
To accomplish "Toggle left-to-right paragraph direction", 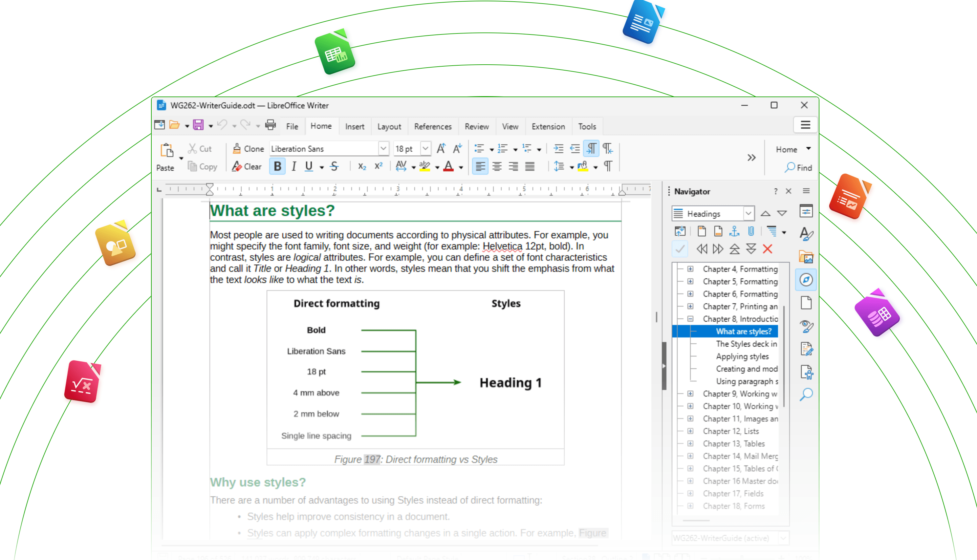I will pos(592,149).
